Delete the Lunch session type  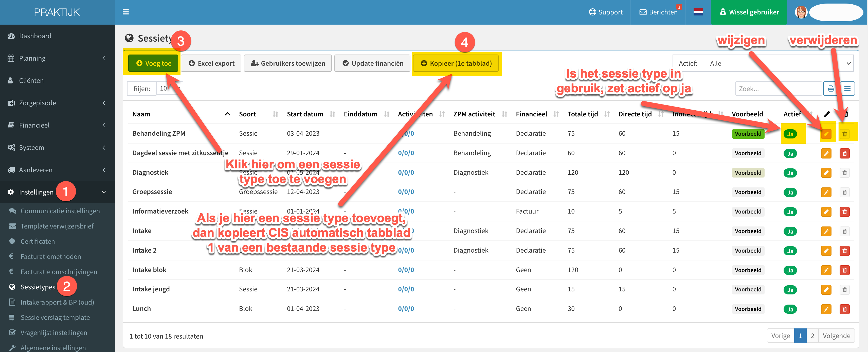tap(844, 309)
